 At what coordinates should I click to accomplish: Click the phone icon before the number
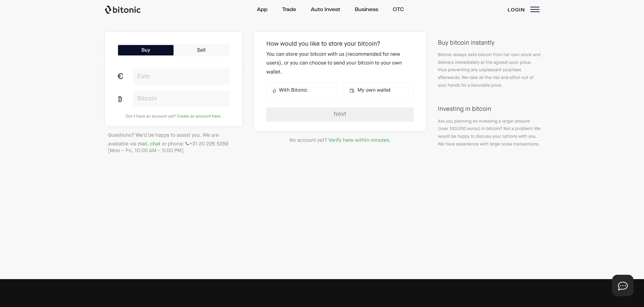pos(187,144)
